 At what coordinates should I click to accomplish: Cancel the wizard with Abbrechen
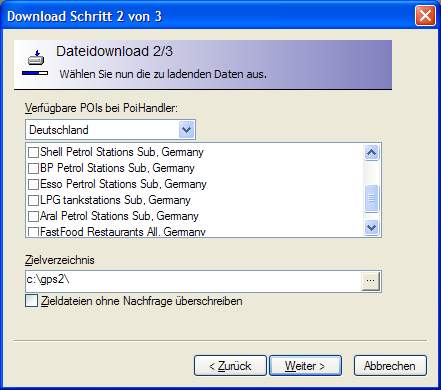pos(390,366)
